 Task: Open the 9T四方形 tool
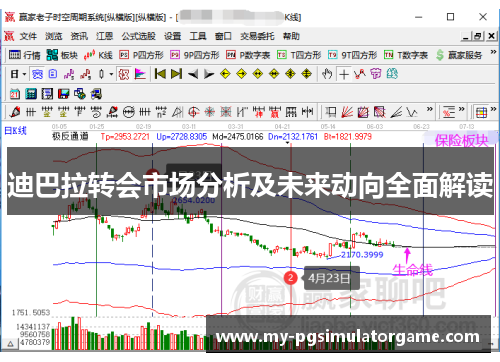[353, 55]
